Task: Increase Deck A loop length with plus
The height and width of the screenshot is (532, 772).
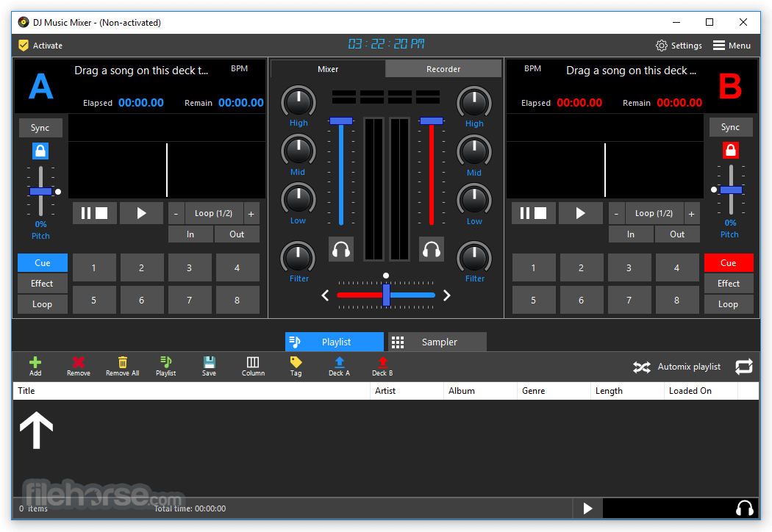Action: point(251,214)
